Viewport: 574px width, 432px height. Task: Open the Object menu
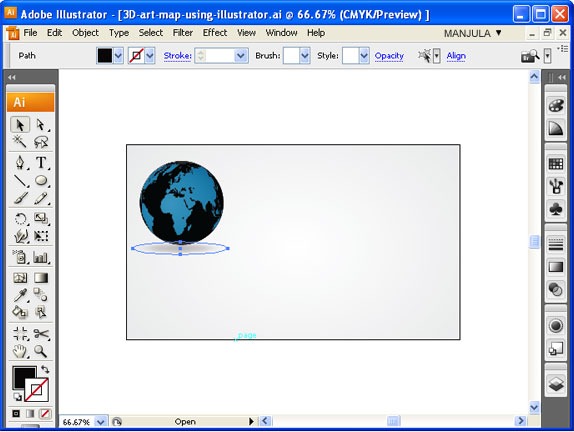[85, 33]
